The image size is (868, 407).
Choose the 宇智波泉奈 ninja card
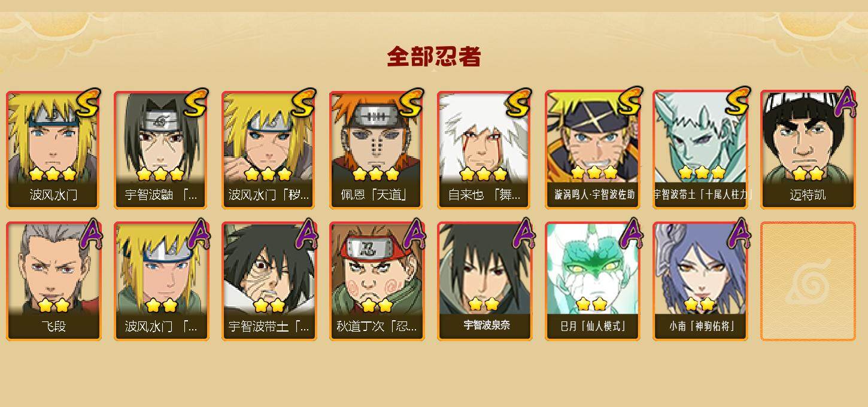pyautogui.click(x=484, y=281)
